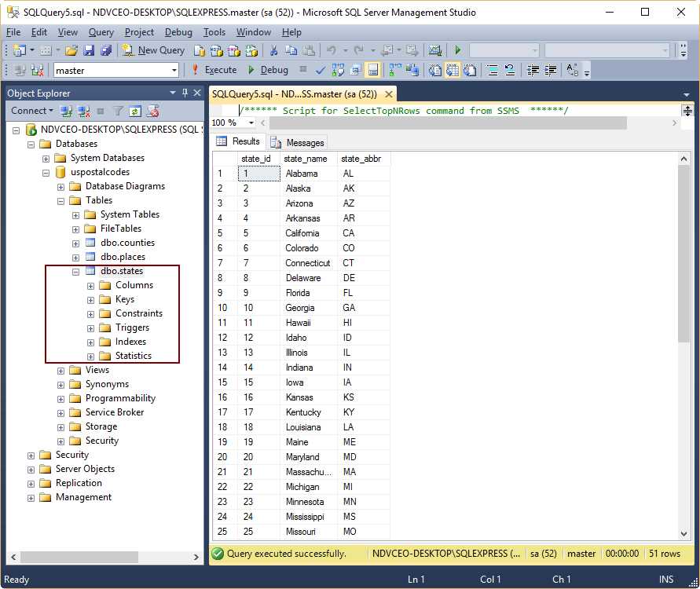
Task: Collapse the dbo.states table node
Action: [75, 272]
